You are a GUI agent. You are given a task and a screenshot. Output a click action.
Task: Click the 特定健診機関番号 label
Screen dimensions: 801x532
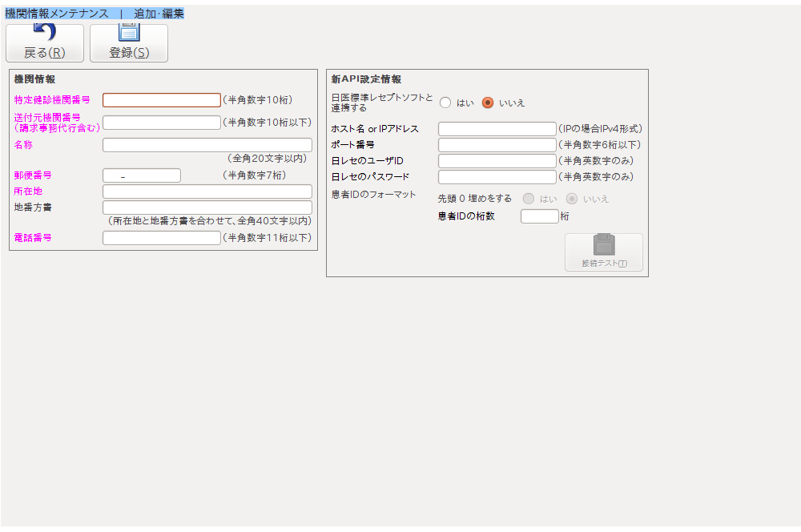(x=52, y=100)
